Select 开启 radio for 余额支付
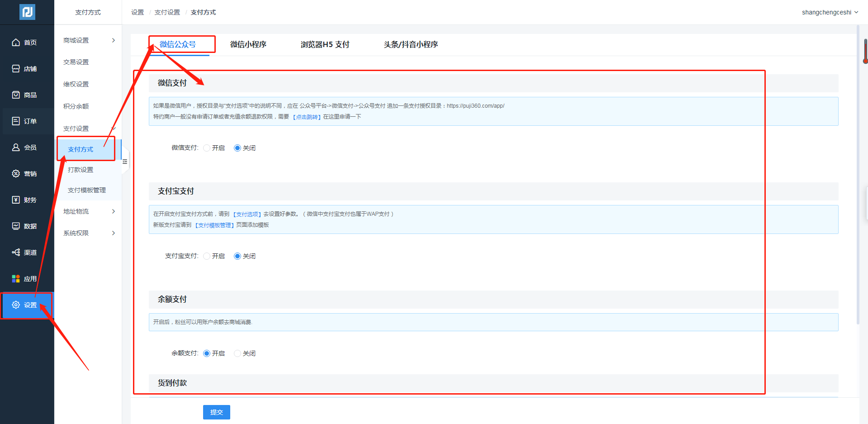 (x=207, y=353)
